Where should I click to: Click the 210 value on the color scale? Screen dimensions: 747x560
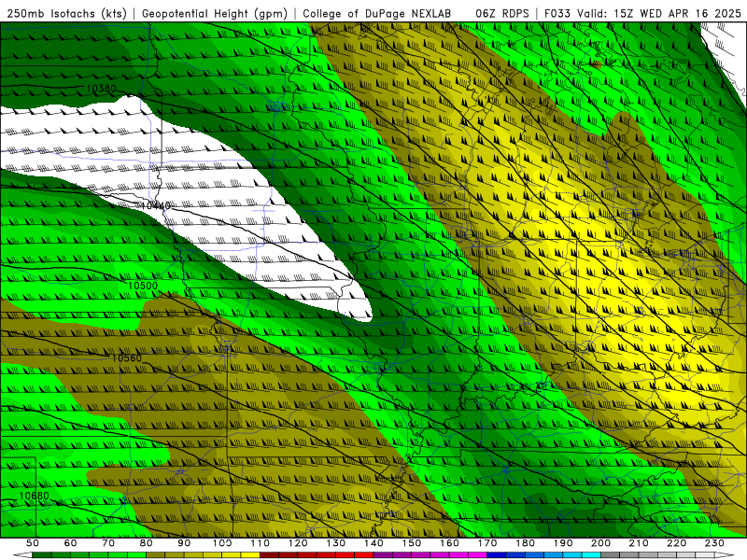pyautogui.click(x=639, y=543)
